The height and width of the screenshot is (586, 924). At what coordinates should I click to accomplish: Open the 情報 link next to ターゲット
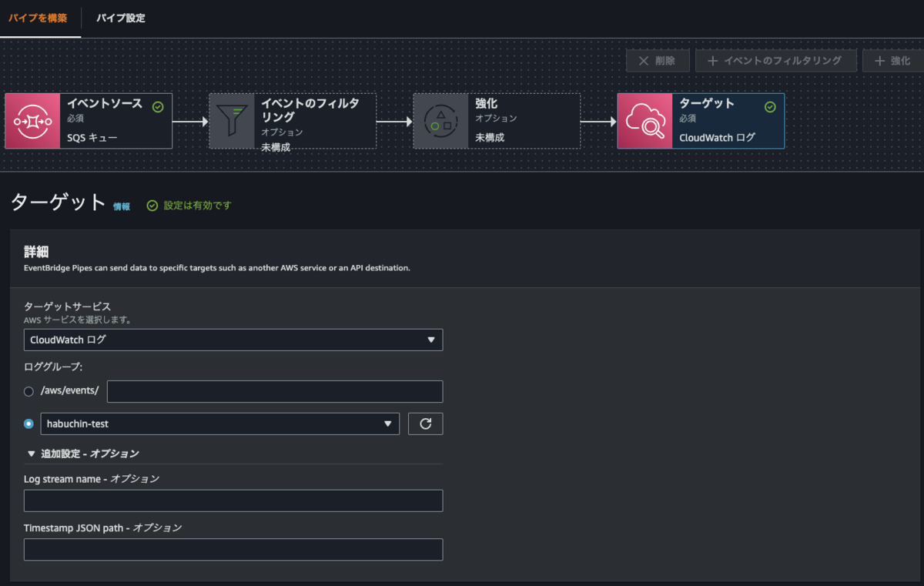(x=122, y=206)
